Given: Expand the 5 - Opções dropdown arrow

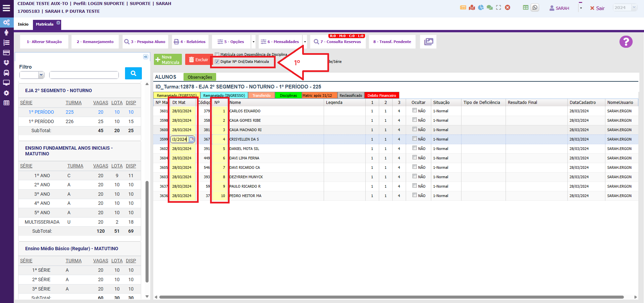Looking at the screenshot, I should point(253,42).
